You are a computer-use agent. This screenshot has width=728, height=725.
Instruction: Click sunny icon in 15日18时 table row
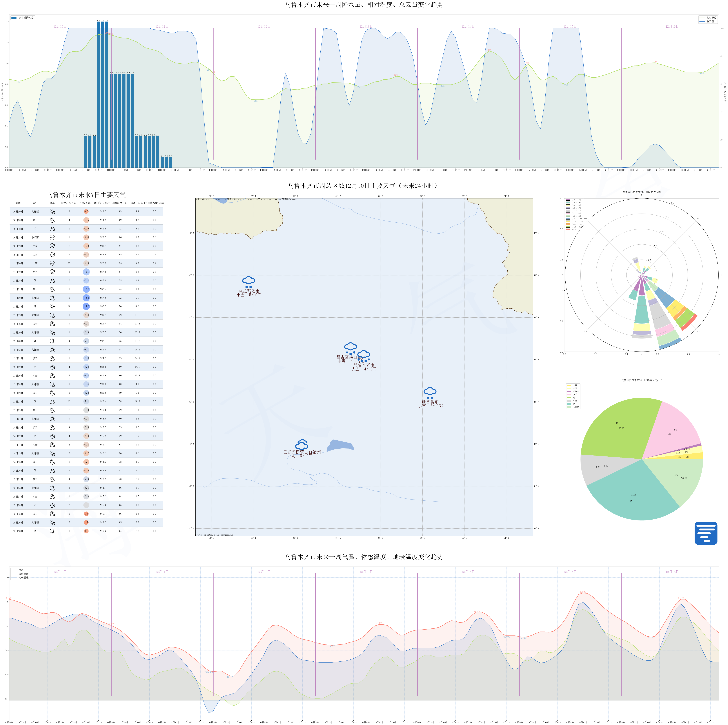[x=52, y=531]
